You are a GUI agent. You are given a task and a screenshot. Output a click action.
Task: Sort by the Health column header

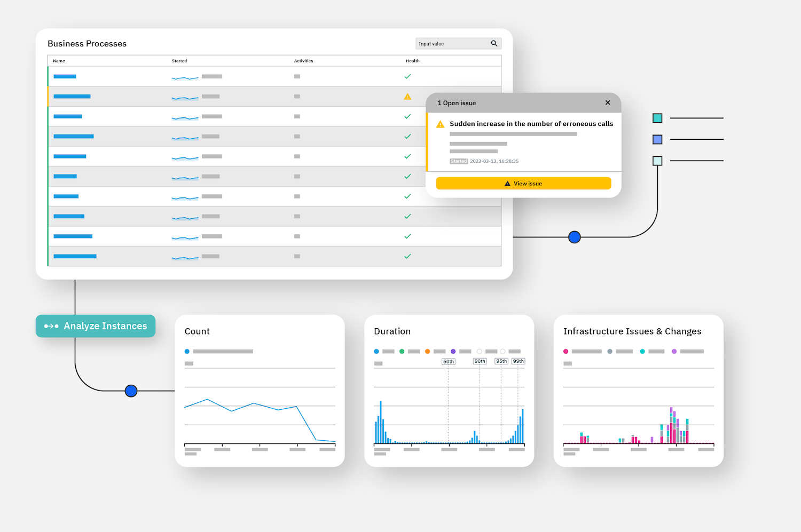[412, 61]
